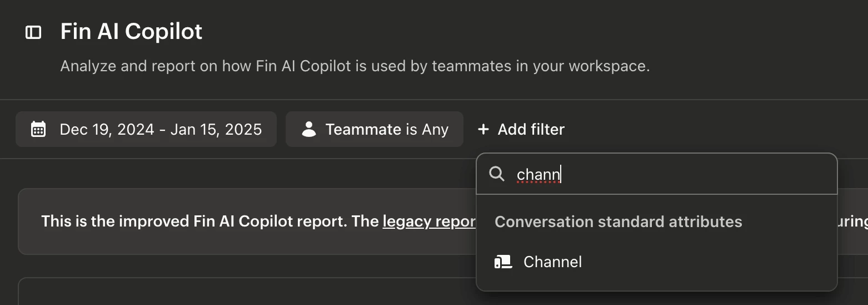This screenshot has width=868, height=305.
Task: Click the "Jan 15, 2025" end date text
Action: pyautogui.click(x=216, y=130)
